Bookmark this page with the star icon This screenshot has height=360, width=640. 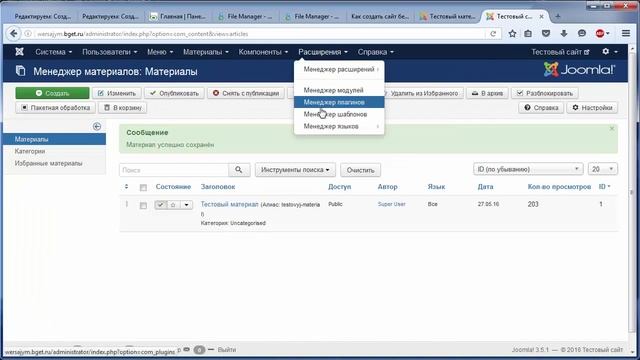pyautogui.click(x=512, y=33)
